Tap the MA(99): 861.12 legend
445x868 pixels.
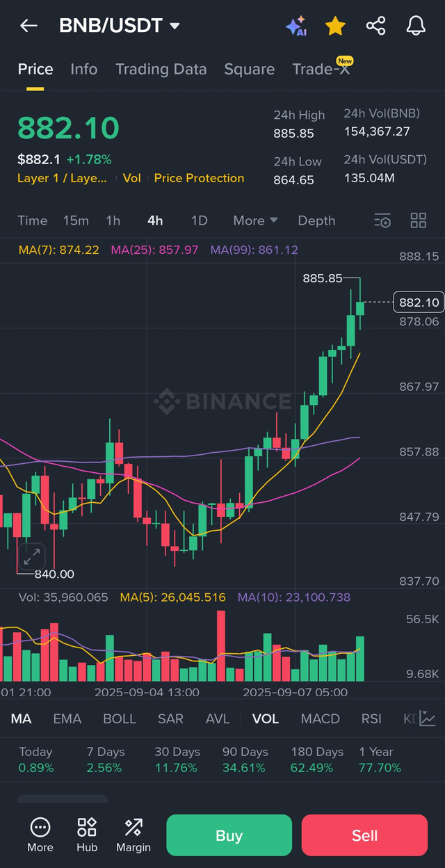[254, 250]
